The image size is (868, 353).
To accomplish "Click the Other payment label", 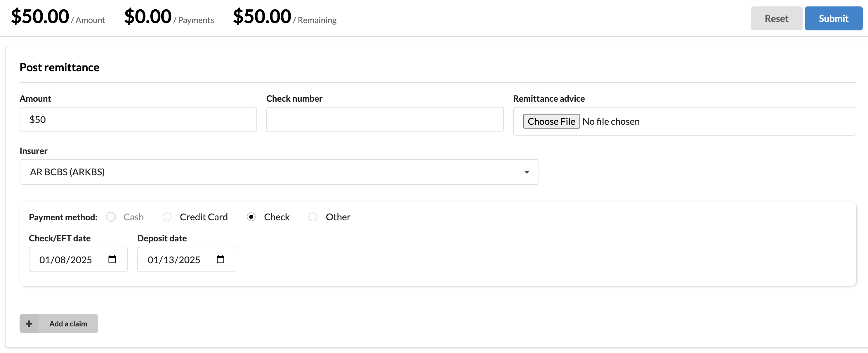I will tap(338, 217).
